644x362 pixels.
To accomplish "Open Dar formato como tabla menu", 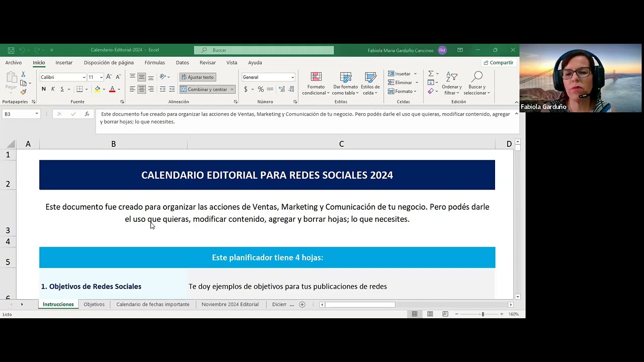I will 345,83.
